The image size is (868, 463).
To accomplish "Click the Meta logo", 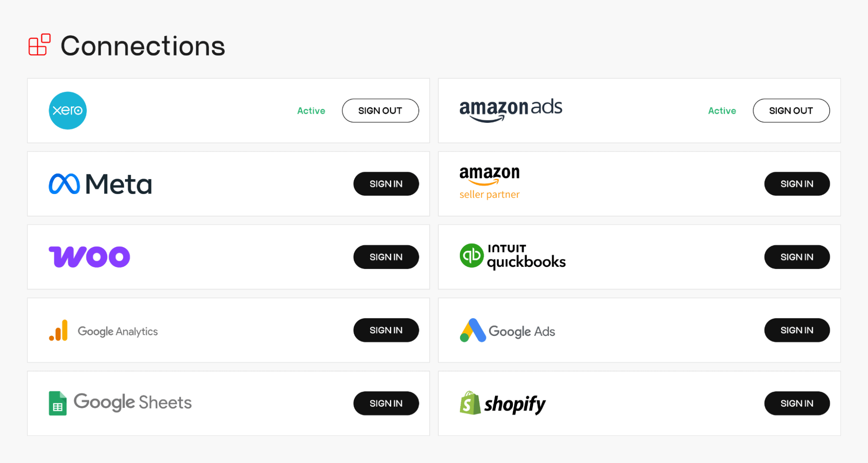I will [100, 184].
